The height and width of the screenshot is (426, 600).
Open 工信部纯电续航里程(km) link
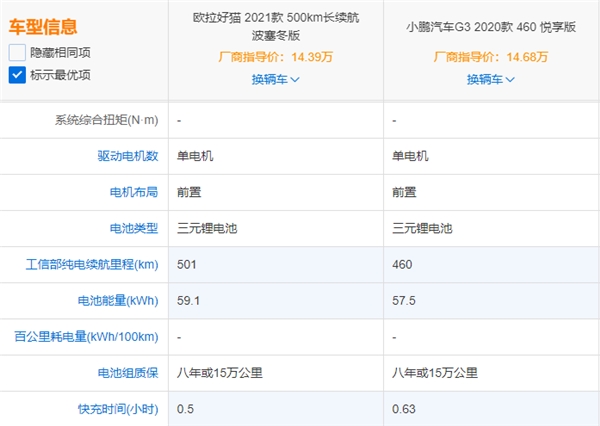[x=92, y=264]
